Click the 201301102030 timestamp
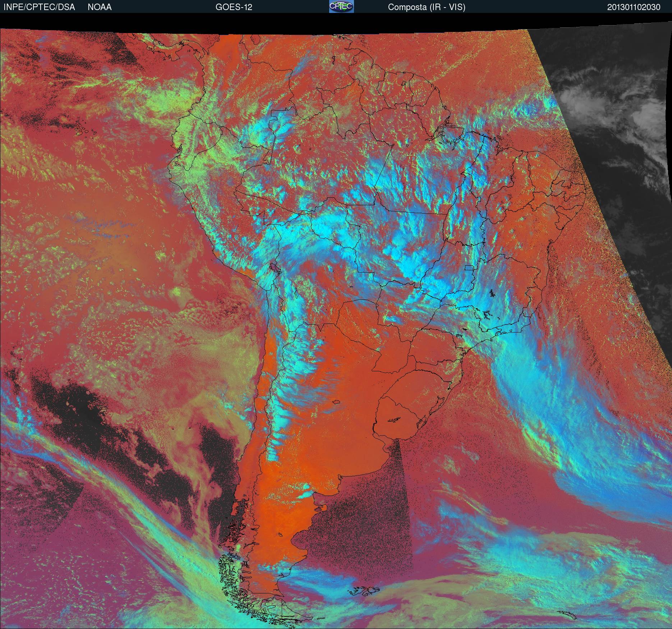 tap(634, 7)
